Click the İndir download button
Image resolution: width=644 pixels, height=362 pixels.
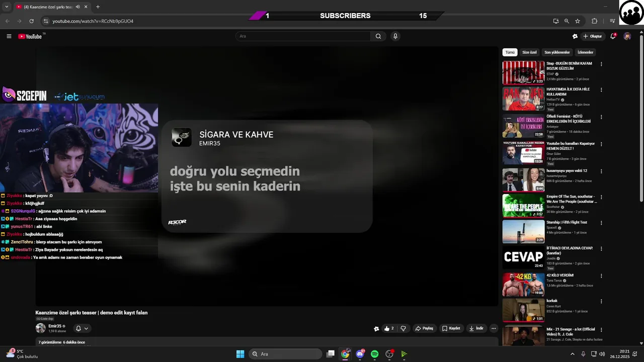pos(476,328)
